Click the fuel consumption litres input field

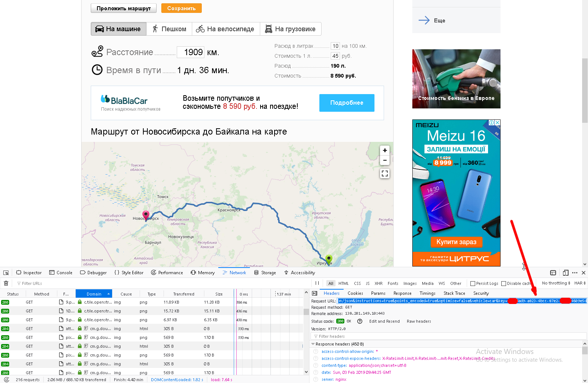335,46
